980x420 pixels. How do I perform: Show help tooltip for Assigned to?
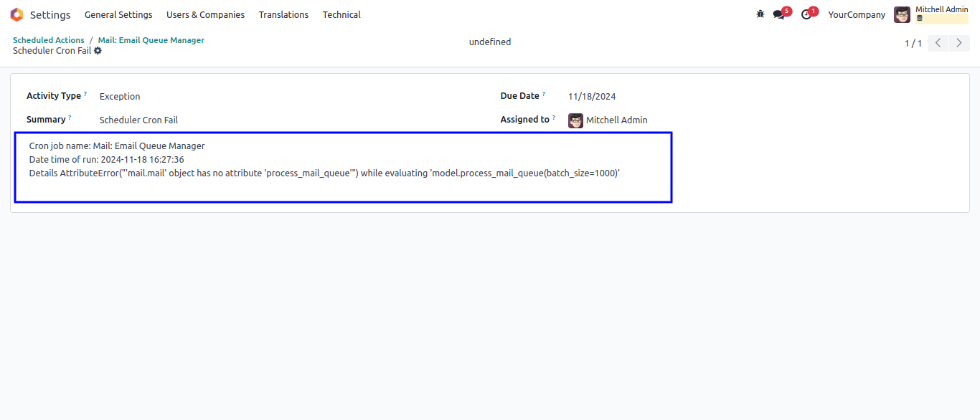554,118
